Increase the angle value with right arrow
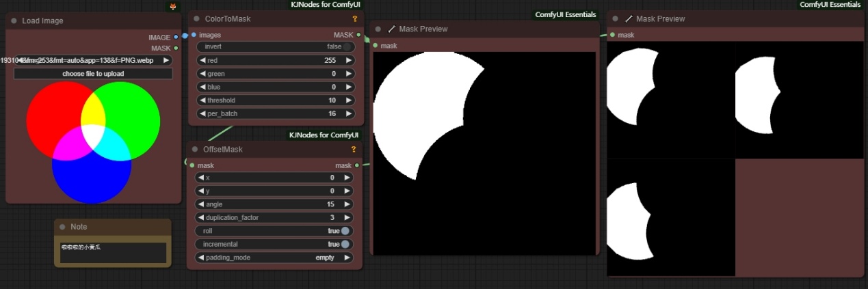Viewport: 868px width, 289px height. tap(347, 204)
